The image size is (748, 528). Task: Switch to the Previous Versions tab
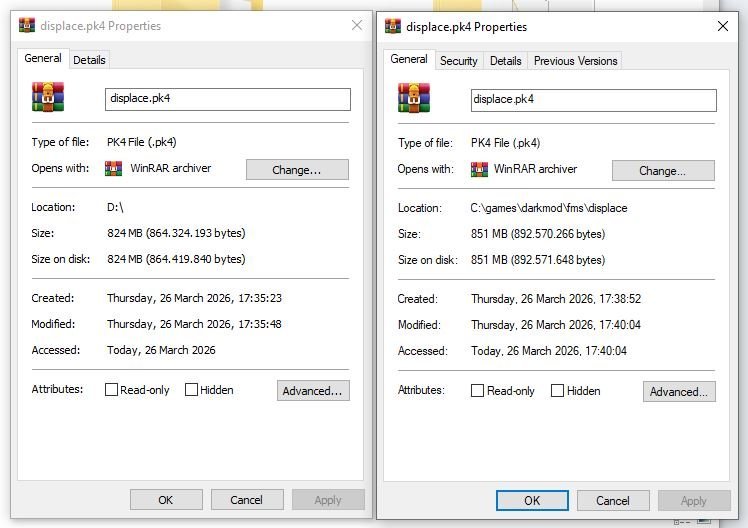[x=575, y=61]
